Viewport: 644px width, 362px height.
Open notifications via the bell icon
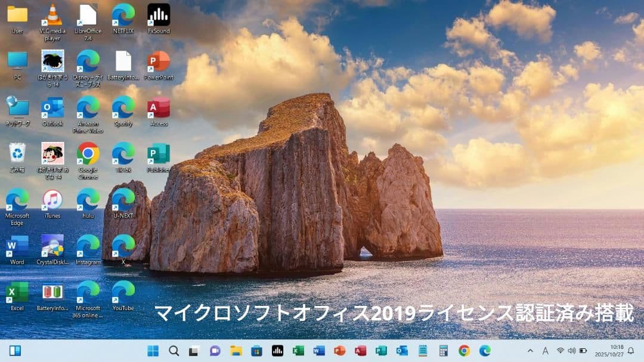tap(631, 351)
